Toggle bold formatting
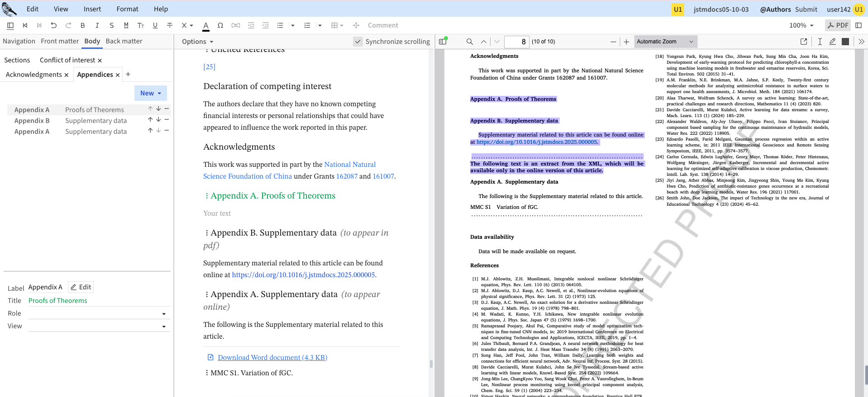Image resolution: width=868 pixels, height=397 pixels. [82, 25]
